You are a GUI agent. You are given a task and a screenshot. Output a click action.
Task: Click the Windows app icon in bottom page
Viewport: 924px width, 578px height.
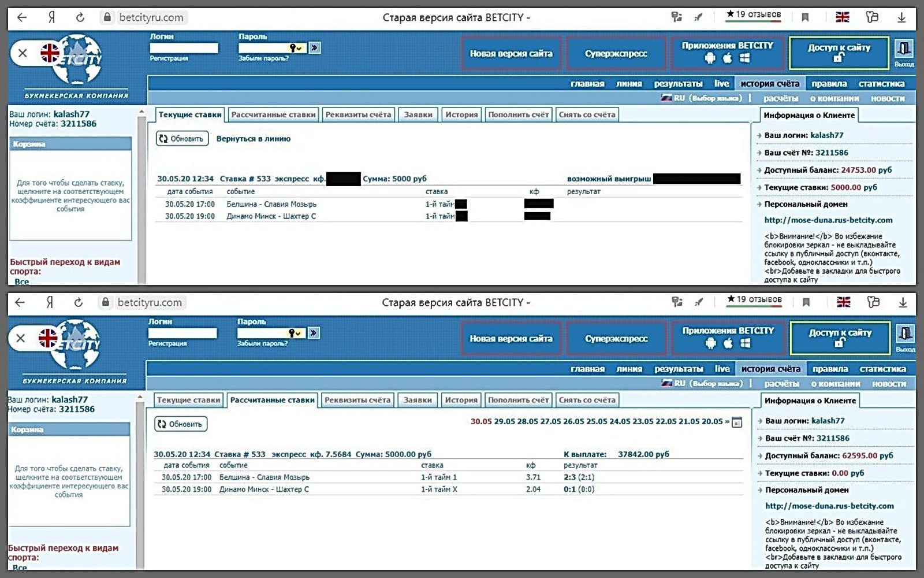tap(746, 343)
